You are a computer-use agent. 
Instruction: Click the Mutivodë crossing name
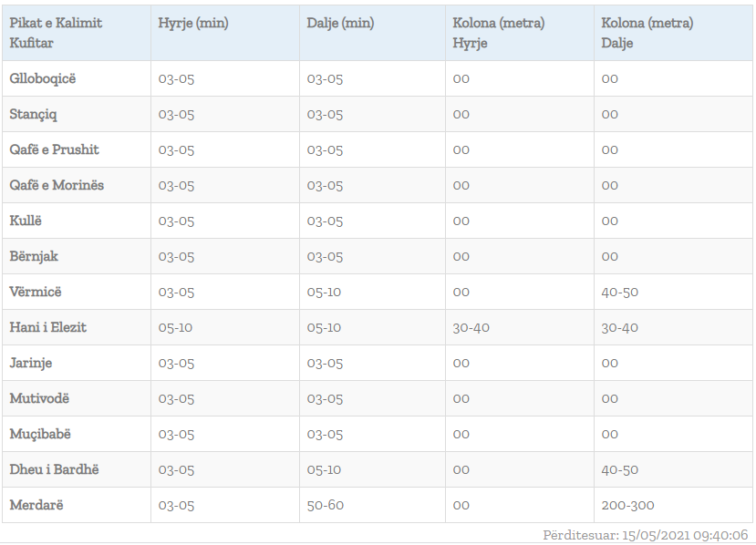tap(39, 398)
